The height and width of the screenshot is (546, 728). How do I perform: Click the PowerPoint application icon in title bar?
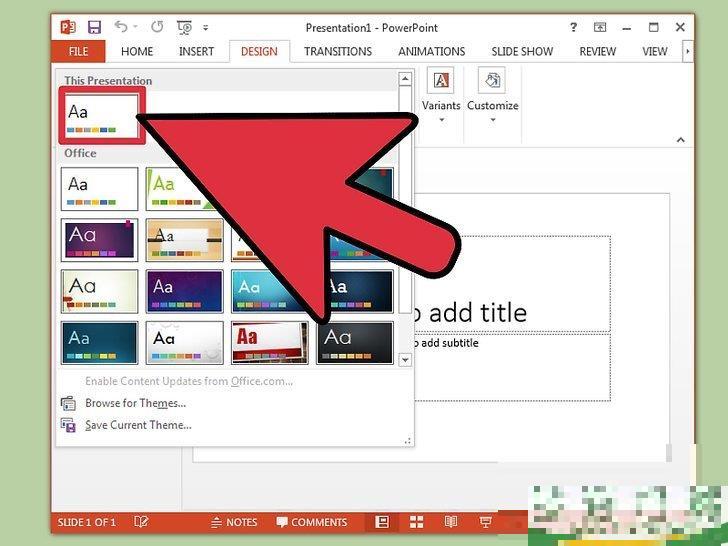click(68, 27)
